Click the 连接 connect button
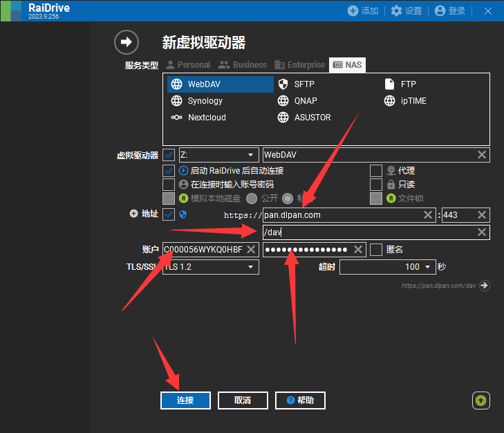This screenshot has width=504, height=433. coord(185,400)
